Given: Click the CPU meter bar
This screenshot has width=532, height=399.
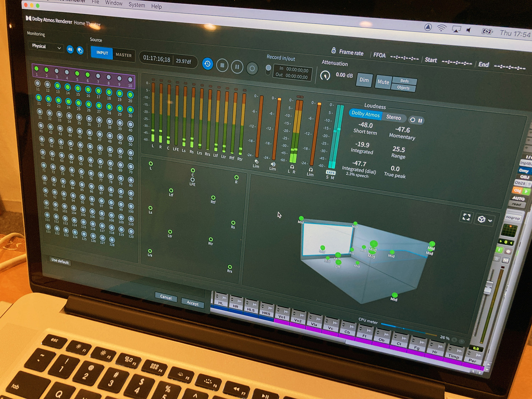Looking at the screenshot, I should (409, 329).
